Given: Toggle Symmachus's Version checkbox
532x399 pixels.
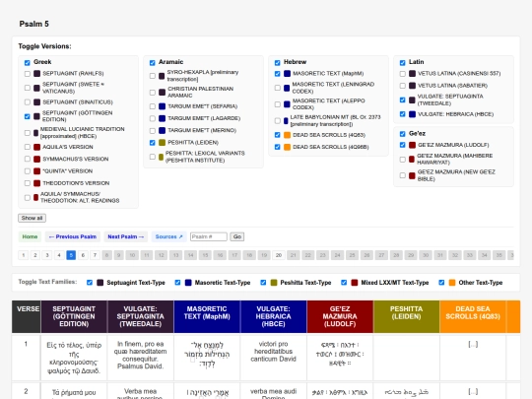Looking at the screenshot, I should click(x=28, y=160).
